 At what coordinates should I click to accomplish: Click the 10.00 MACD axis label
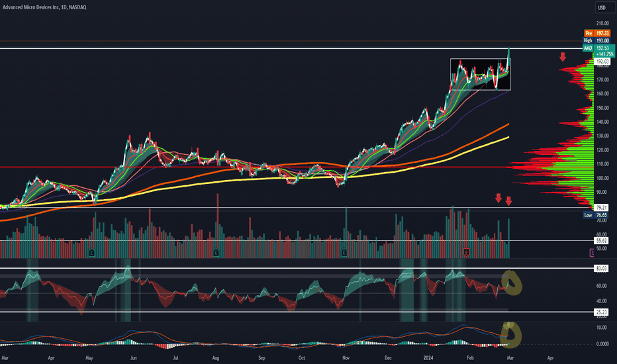[602, 328]
